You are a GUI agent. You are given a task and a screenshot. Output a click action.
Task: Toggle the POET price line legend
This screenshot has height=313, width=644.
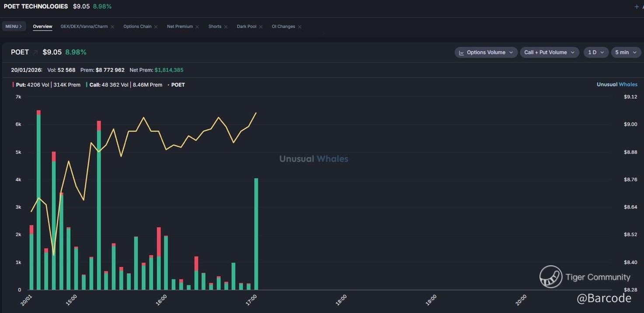pyautogui.click(x=178, y=85)
